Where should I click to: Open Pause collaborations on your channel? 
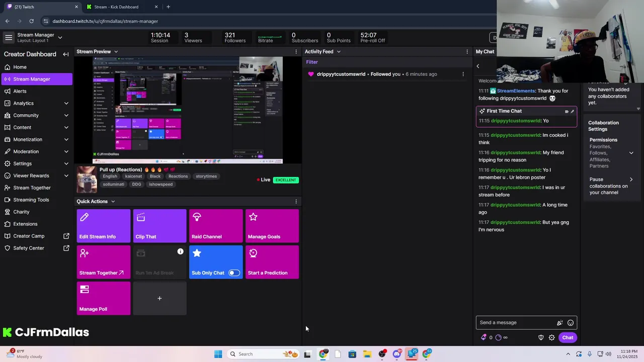point(611,186)
